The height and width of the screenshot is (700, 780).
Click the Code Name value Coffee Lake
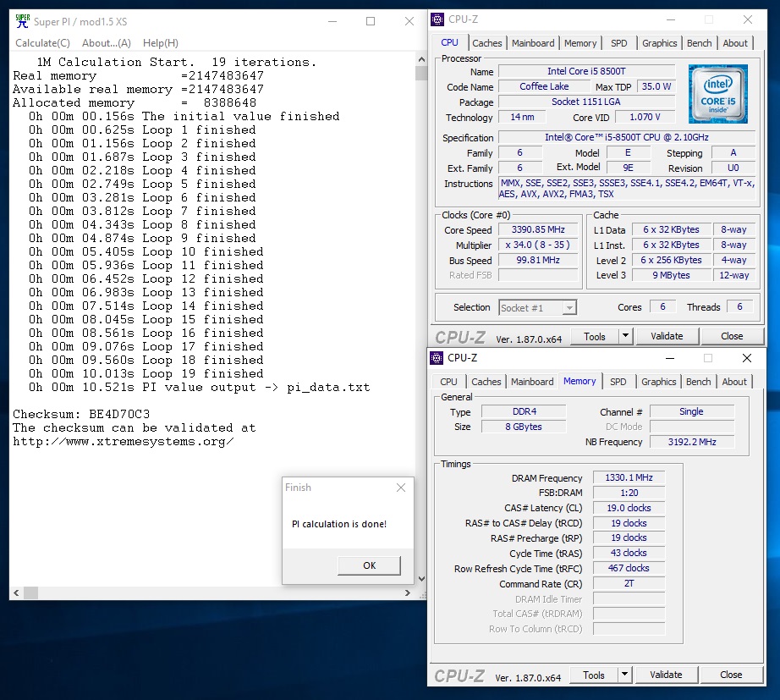coord(544,86)
